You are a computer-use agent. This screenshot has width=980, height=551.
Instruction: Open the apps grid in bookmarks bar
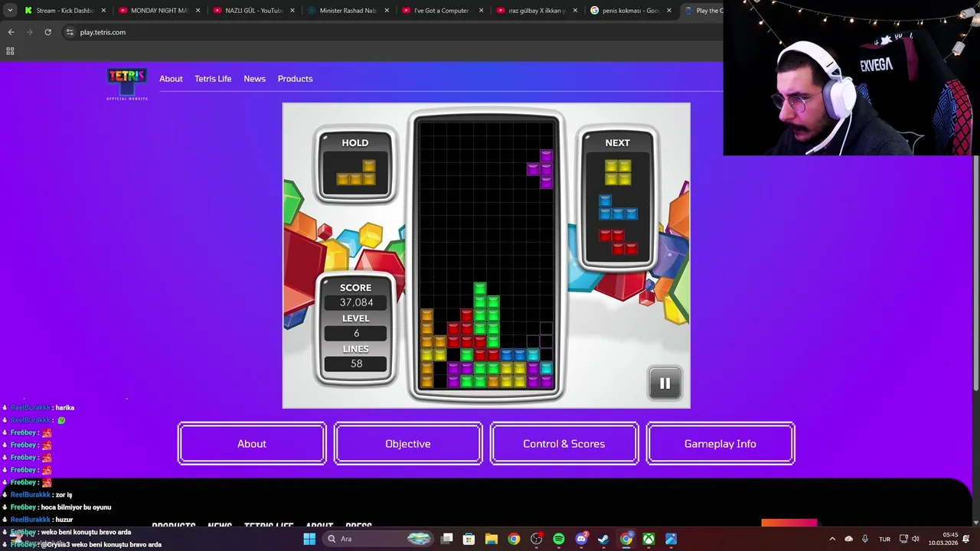pyautogui.click(x=10, y=51)
